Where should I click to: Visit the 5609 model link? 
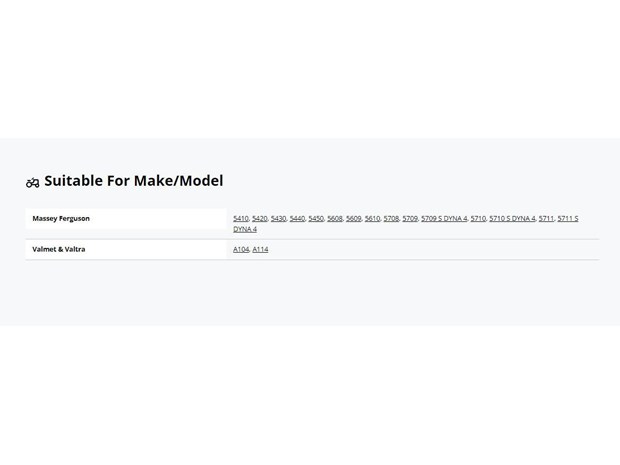coord(353,219)
